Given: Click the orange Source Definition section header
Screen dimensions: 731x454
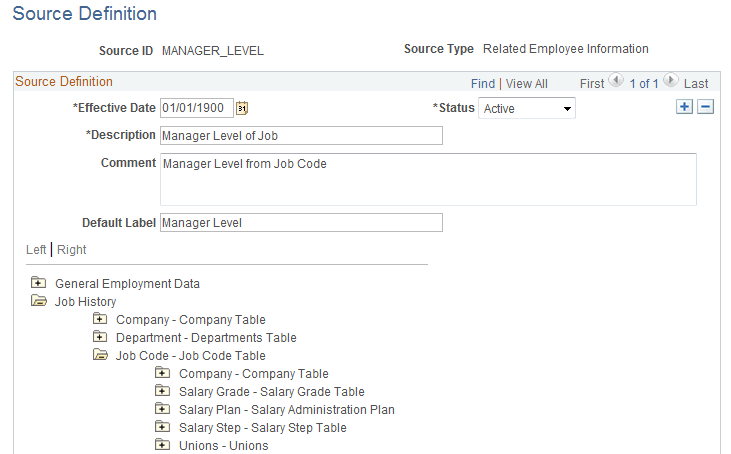Looking at the screenshot, I should [64, 82].
